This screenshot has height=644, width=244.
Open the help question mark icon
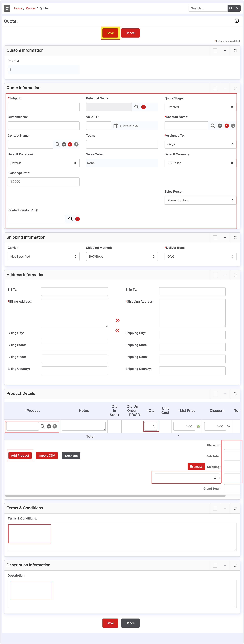click(x=237, y=21)
